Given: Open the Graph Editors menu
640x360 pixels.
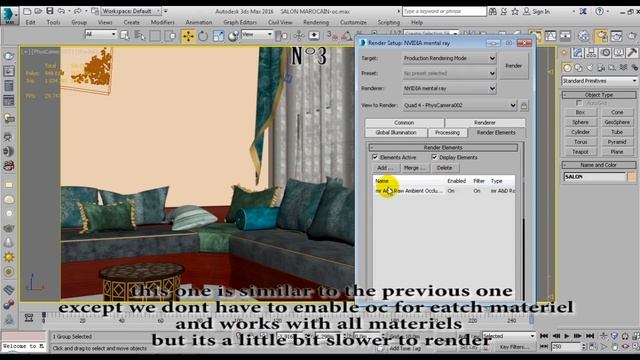Looking at the screenshot, I should [x=240, y=22].
